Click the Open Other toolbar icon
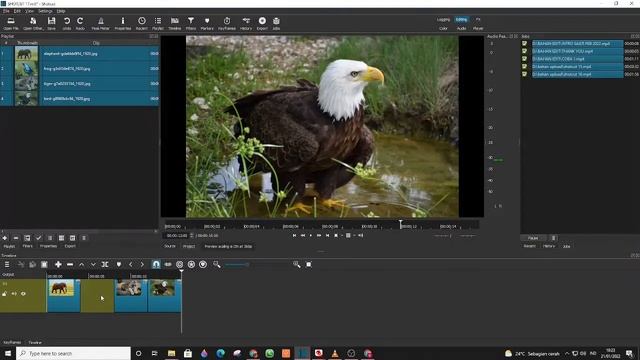 point(33,23)
